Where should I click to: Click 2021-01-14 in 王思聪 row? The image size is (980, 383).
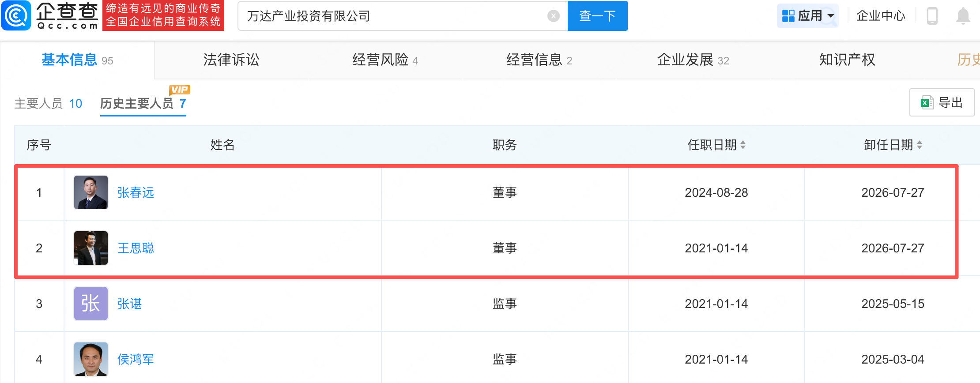[x=716, y=248]
